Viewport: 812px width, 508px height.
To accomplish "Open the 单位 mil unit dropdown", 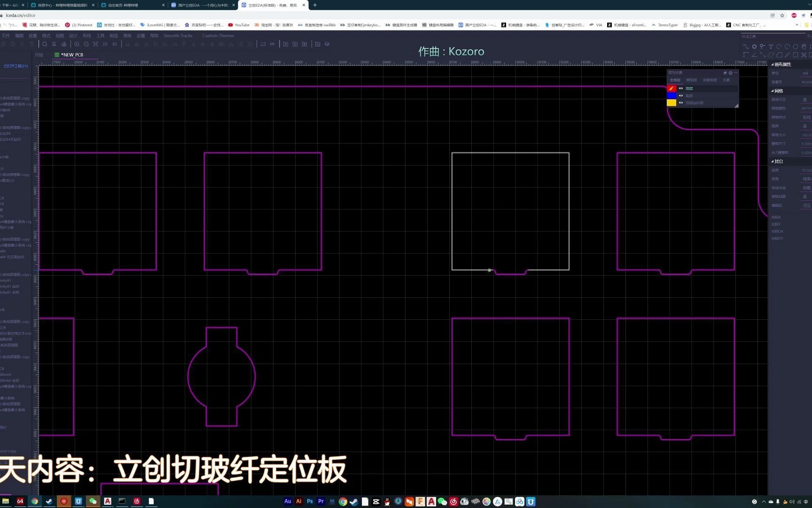I will click(806, 73).
